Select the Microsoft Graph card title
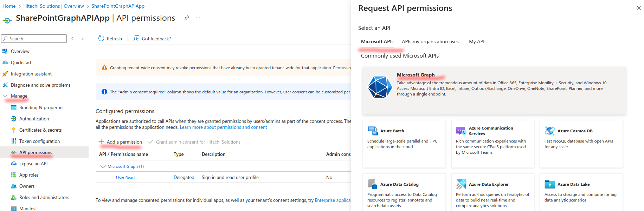Viewport: 644px width, 211px height. (416, 75)
